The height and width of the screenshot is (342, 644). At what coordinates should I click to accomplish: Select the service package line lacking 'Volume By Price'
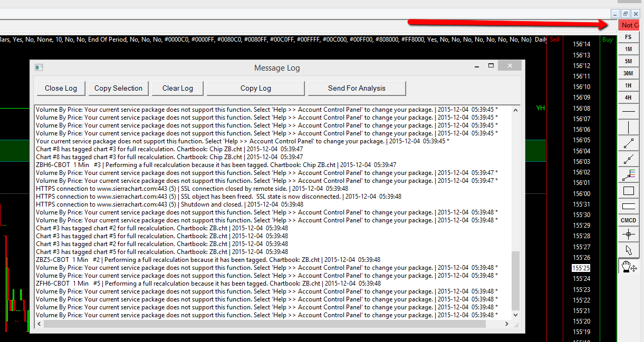tap(243, 141)
